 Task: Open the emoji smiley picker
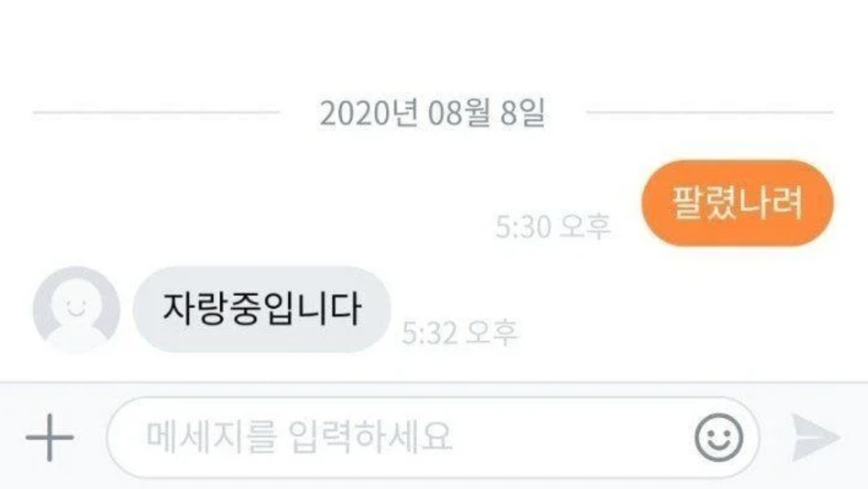(x=719, y=438)
